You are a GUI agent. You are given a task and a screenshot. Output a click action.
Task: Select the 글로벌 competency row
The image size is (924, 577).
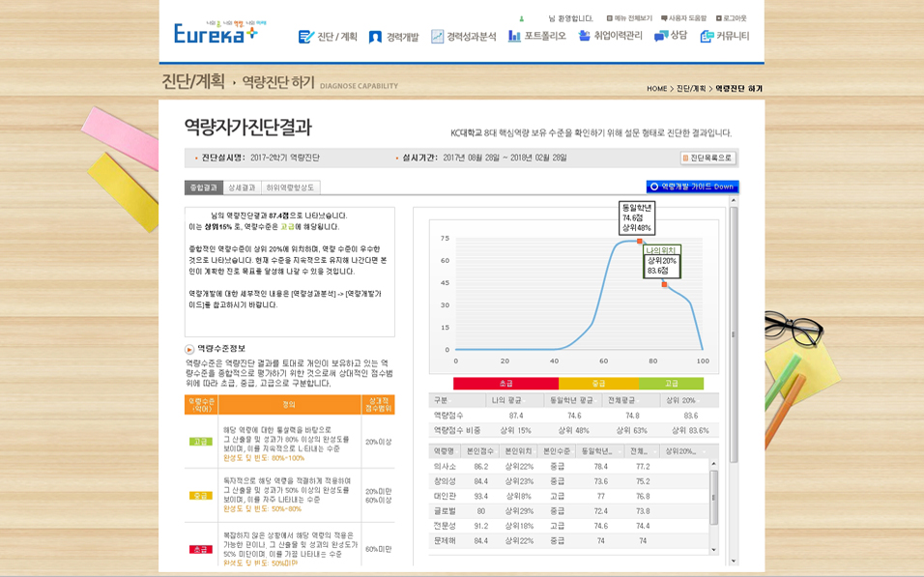[569, 511]
